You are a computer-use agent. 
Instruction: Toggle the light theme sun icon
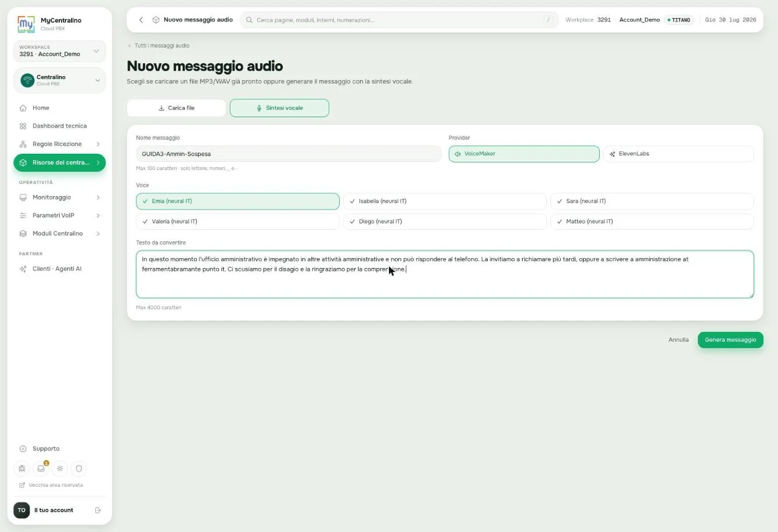coord(60,468)
